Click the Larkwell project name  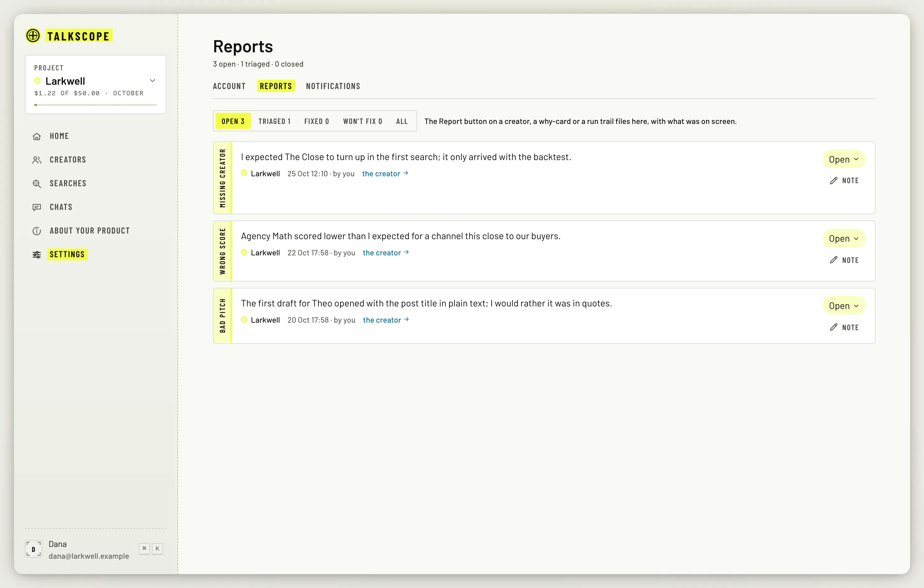[x=65, y=81]
